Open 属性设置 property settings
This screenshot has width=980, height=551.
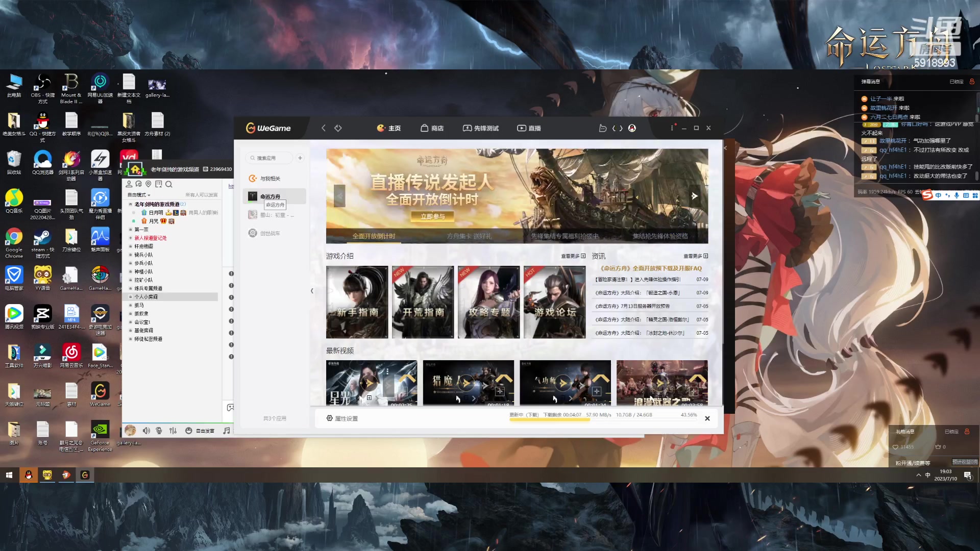[x=342, y=418]
